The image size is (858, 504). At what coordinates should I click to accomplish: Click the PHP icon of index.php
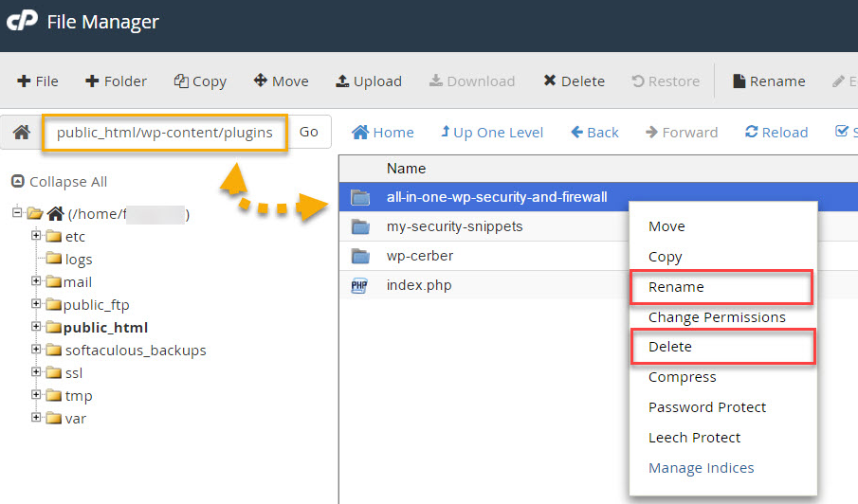point(359,285)
